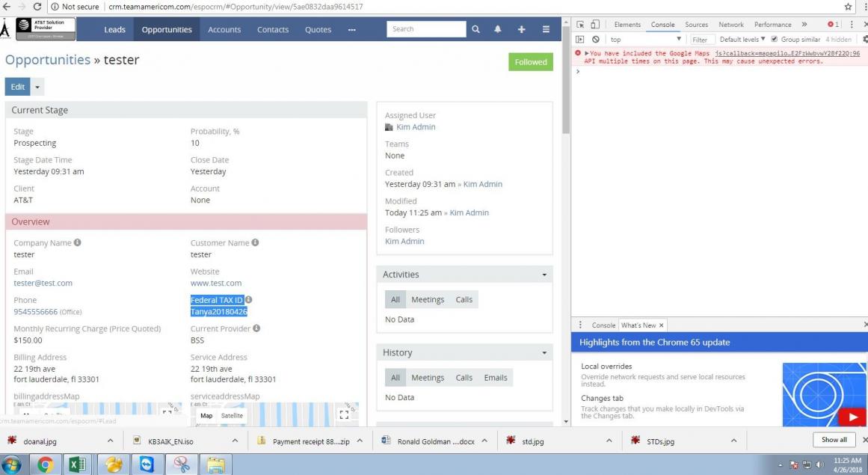868x475 pixels.
Task: Click the green Followed button
Action: [x=530, y=62]
